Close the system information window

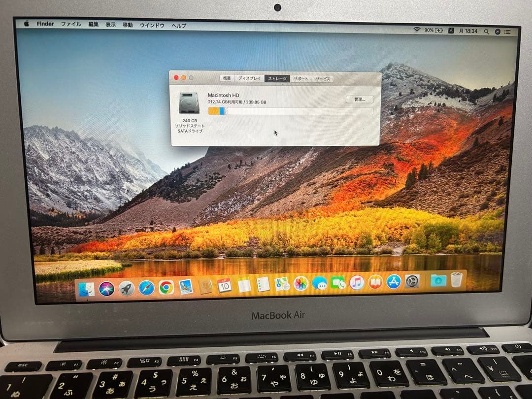[176, 78]
